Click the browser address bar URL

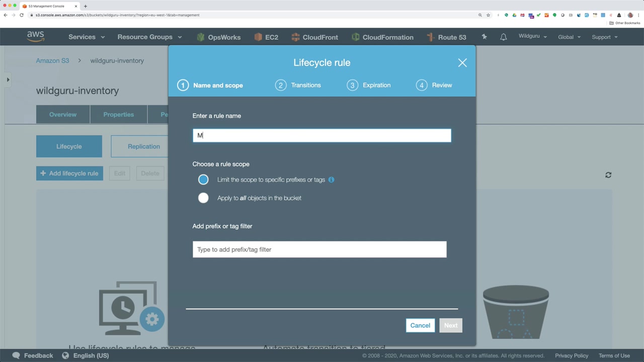[118, 15]
